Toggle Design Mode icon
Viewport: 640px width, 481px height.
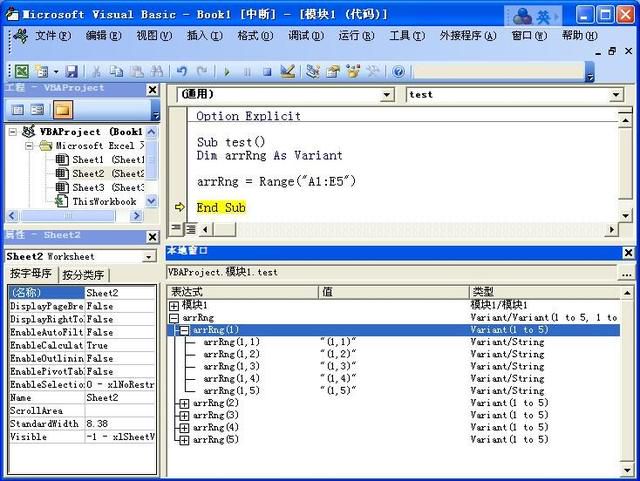coord(287,71)
